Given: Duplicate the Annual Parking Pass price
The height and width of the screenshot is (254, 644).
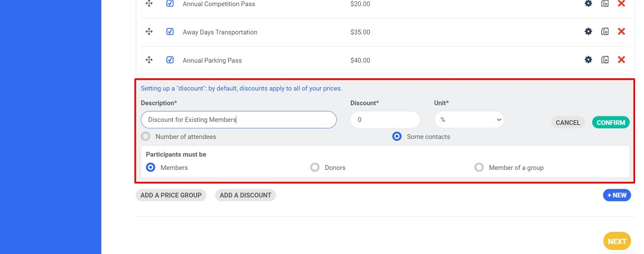Looking at the screenshot, I should coord(605,60).
